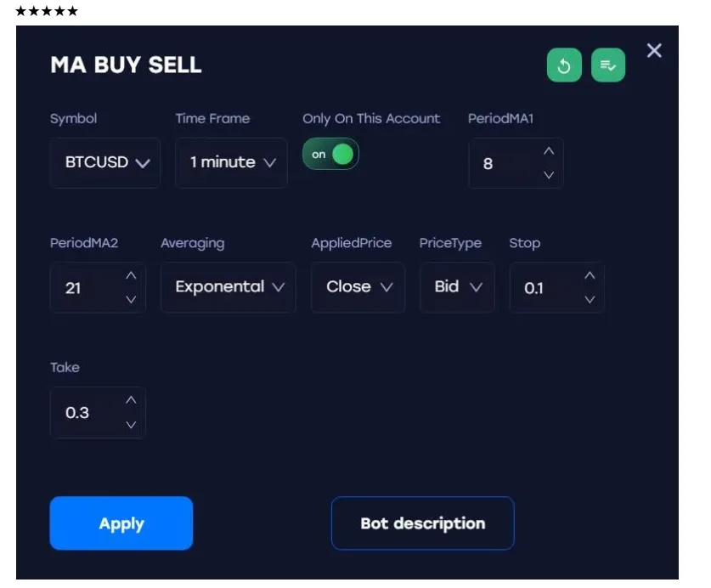Viewport: 711px width, 588px height.
Task: Decrease the Stop value down arrow
Action: pyautogui.click(x=590, y=299)
